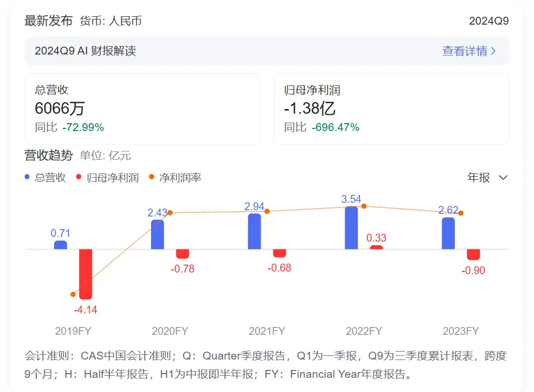Toggle 归母净利润 legend series

112,178
